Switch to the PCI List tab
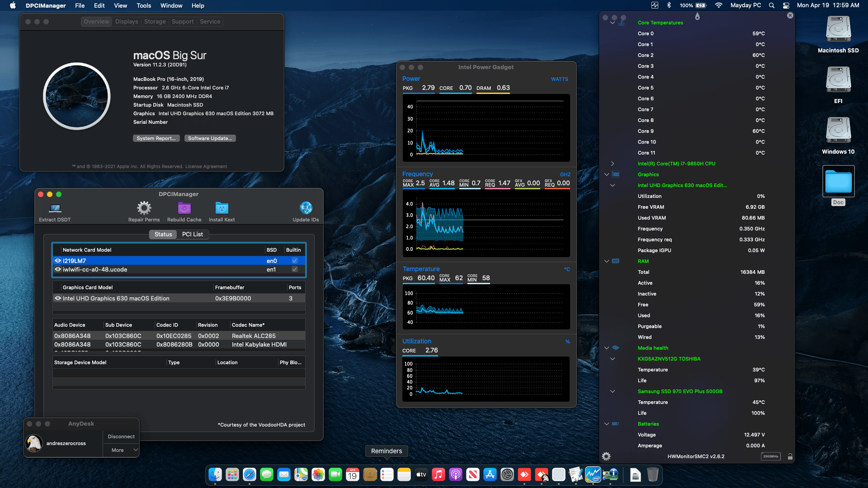 coord(193,234)
